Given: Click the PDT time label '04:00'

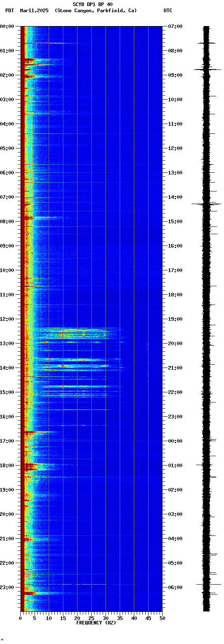Looking at the screenshot, I should [7, 124].
